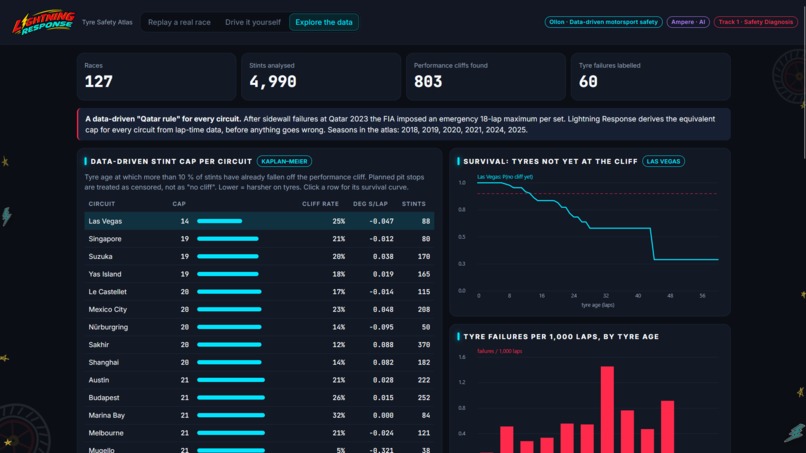Click the Singapore cap progress bar

228,239
